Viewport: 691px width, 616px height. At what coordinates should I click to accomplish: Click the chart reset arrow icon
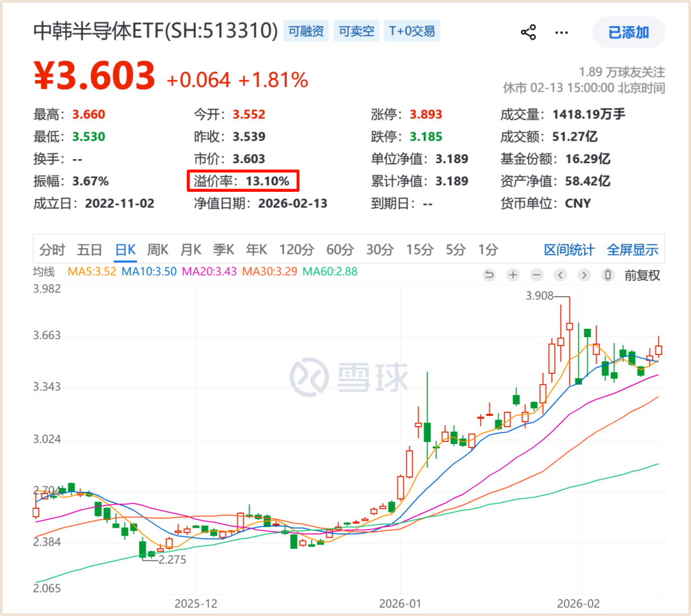click(x=489, y=274)
